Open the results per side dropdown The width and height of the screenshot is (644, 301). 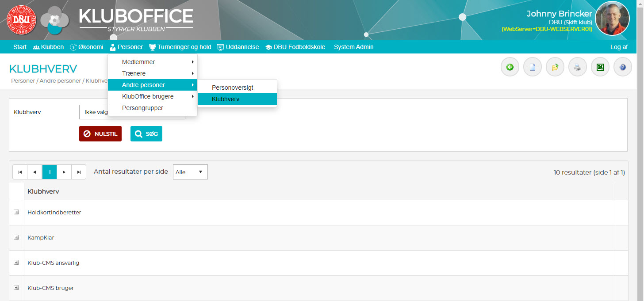190,172
